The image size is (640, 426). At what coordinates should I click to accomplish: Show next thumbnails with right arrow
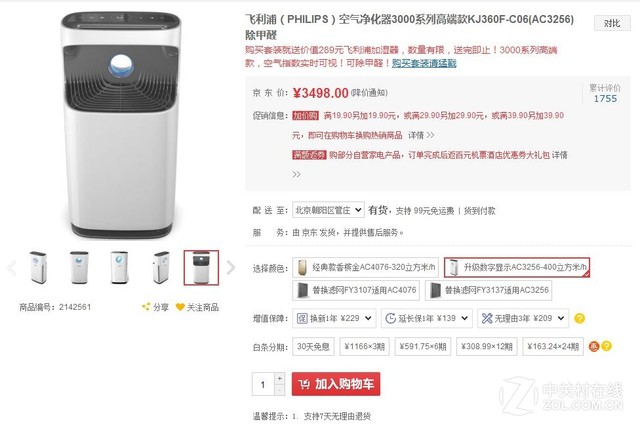[x=231, y=268]
